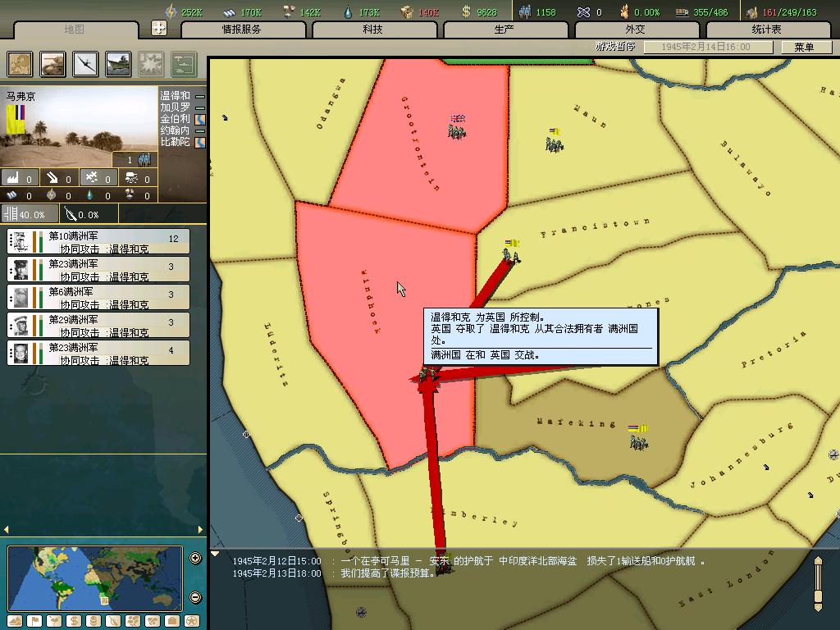Click the Europe map overview icon

(21, 64)
